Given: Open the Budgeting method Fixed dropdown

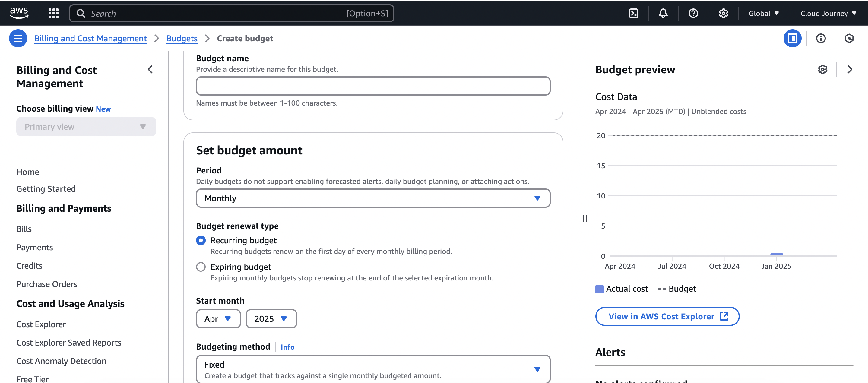Looking at the screenshot, I should pos(373,369).
